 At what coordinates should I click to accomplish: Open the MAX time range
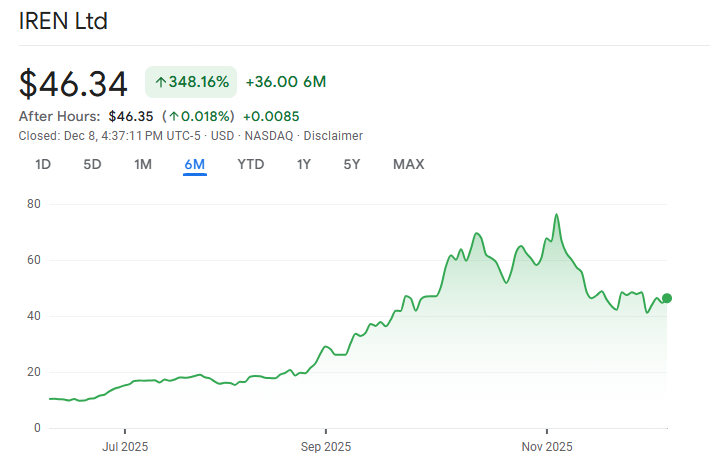point(408,164)
